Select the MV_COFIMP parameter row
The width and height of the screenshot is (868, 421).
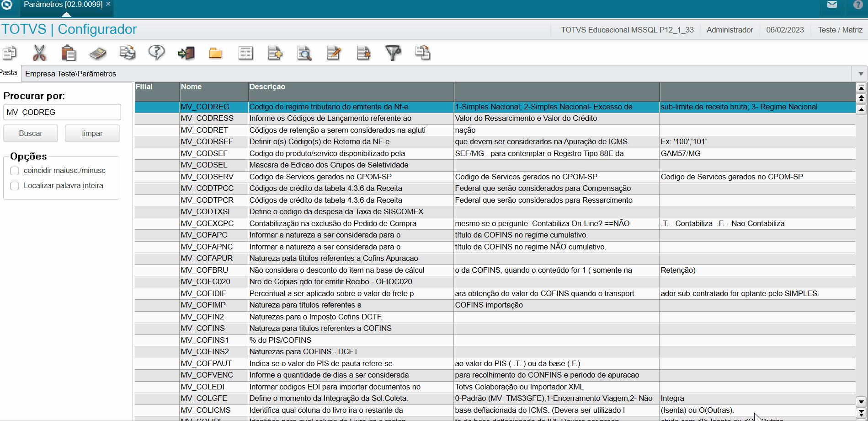(495, 305)
